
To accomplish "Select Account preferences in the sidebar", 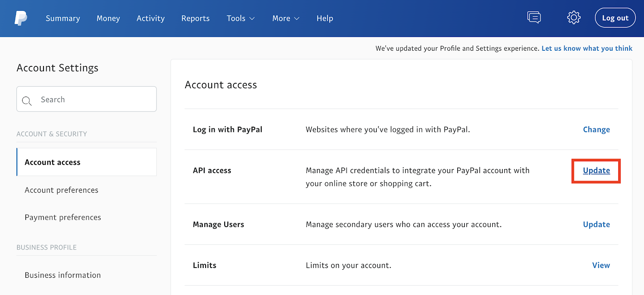I will click(62, 190).
